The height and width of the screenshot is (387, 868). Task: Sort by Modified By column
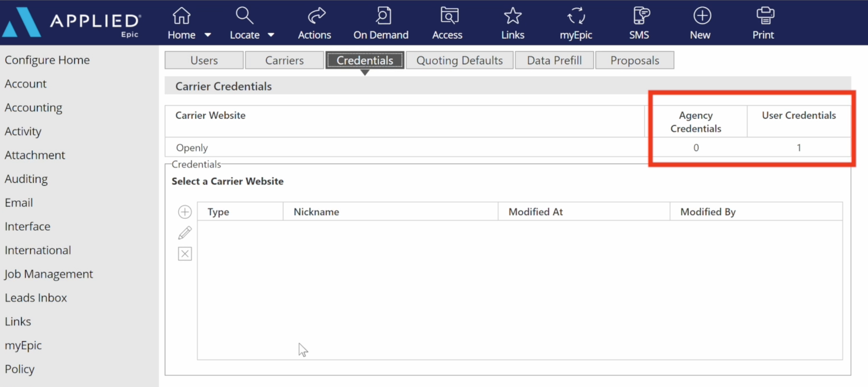tap(756, 212)
